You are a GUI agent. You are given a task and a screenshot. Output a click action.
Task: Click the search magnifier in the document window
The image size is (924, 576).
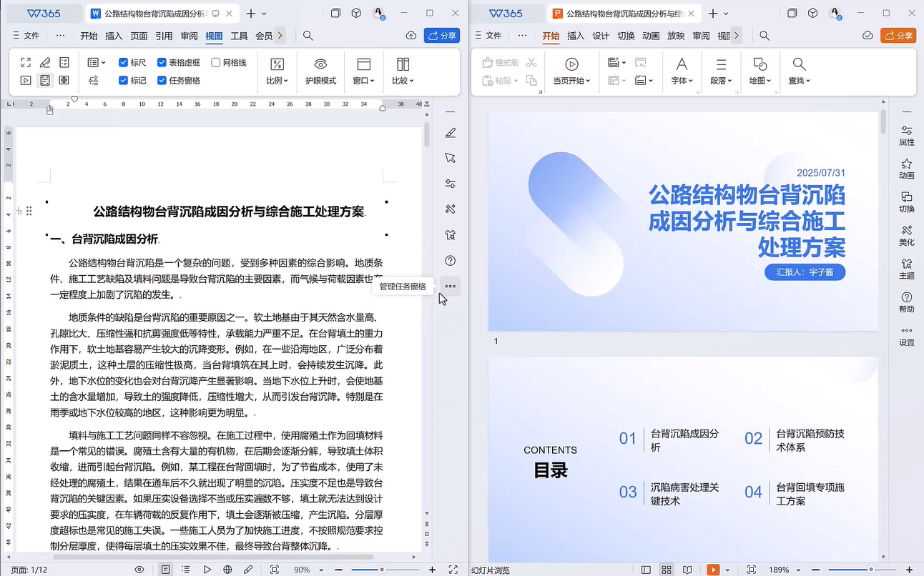pyautogui.click(x=308, y=35)
